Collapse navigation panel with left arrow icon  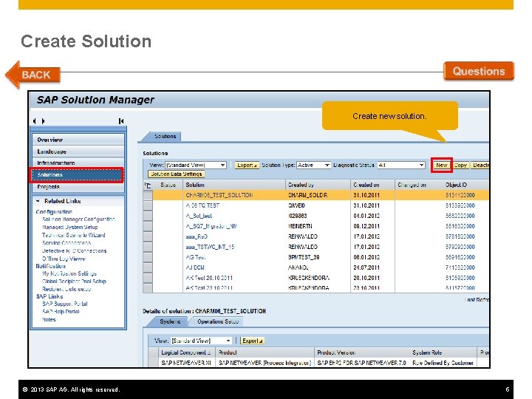coord(35,120)
